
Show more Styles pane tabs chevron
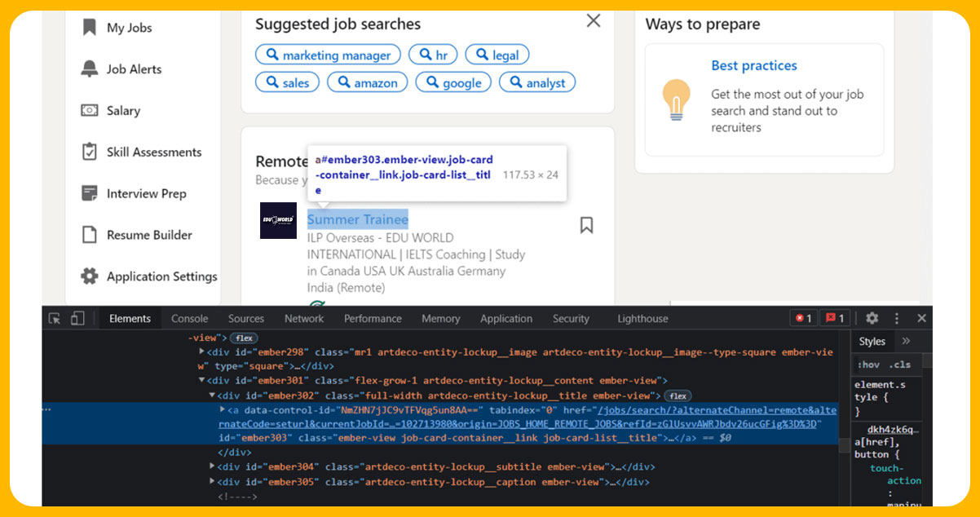(x=906, y=342)
